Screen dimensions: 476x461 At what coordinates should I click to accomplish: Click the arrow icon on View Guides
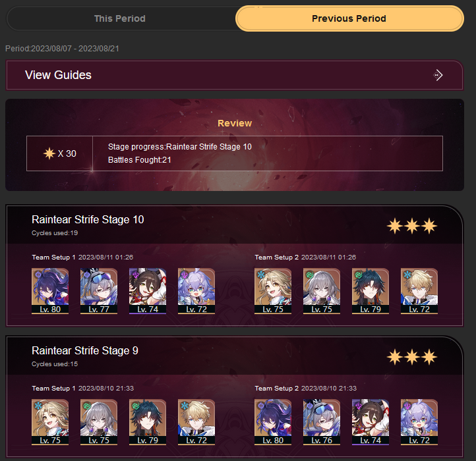coord(438,75)
